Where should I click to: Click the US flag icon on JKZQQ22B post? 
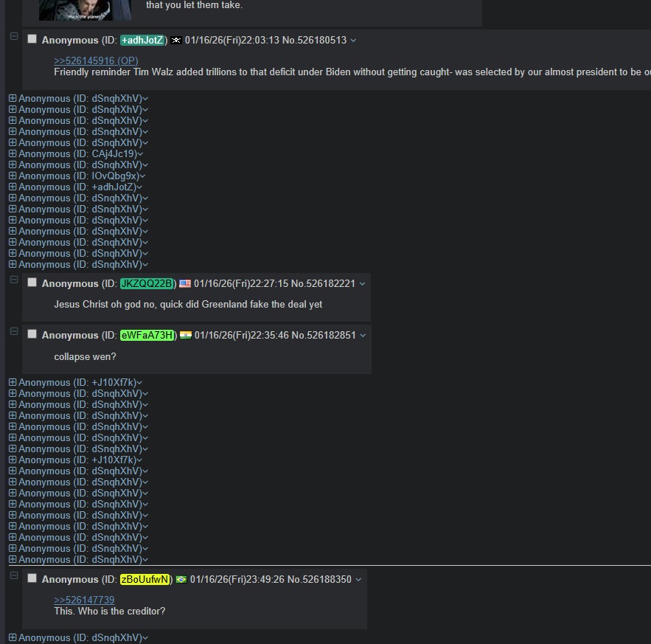pos(185,284)
